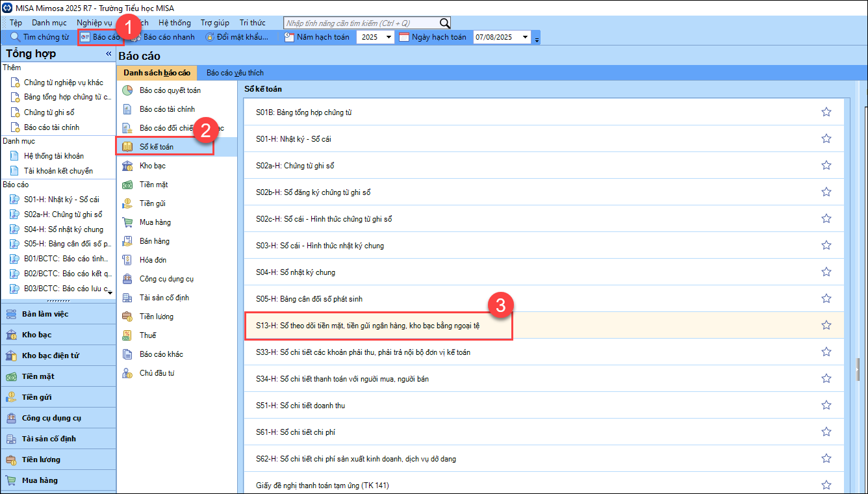The height and width of the screenshot is (494, 868).
Task: Open Bàn làm việc module
Action: tap(58, 314)
